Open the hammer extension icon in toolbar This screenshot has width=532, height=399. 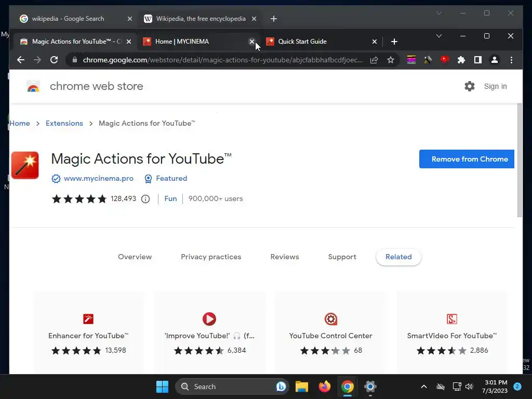[x=428, y=60]
